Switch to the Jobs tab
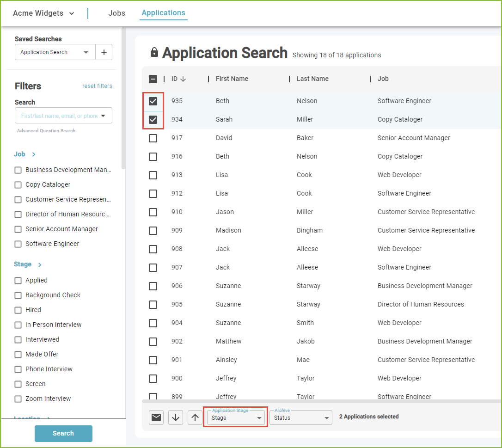 click(x=116, y=13)
